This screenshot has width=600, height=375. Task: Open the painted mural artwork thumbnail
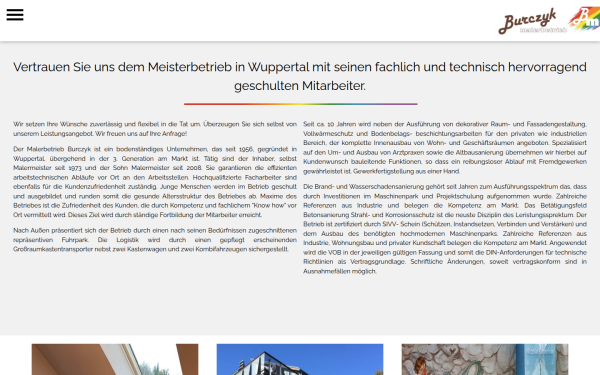485,359
